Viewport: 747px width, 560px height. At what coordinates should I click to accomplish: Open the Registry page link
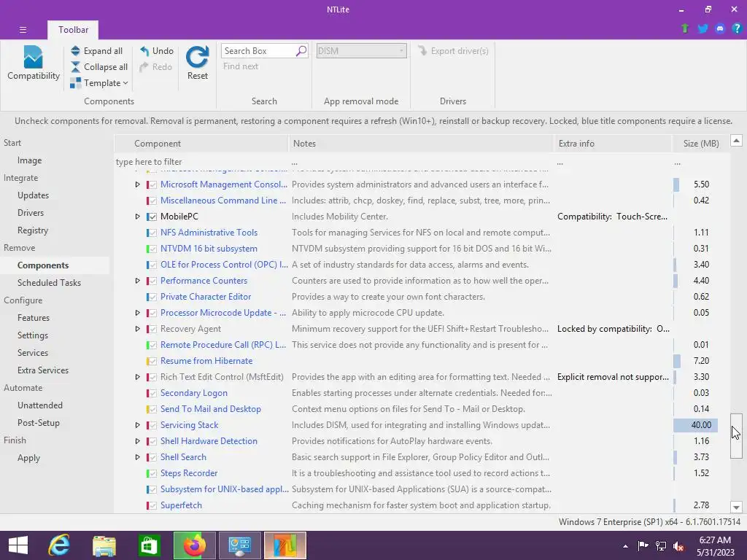point(33,230)
